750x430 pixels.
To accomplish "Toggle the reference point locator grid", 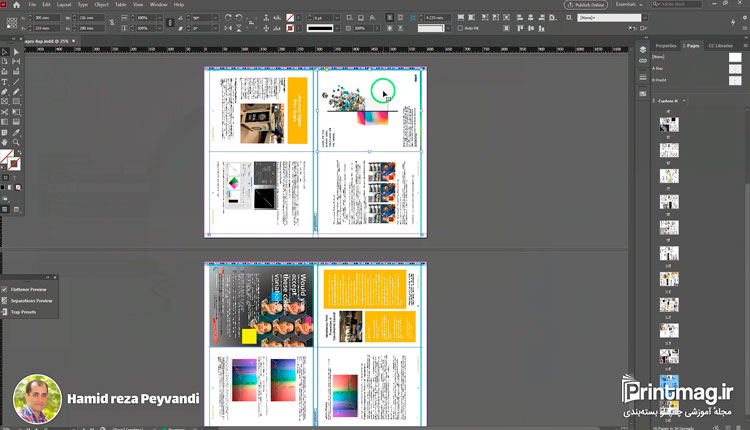I will pos(12,22).
